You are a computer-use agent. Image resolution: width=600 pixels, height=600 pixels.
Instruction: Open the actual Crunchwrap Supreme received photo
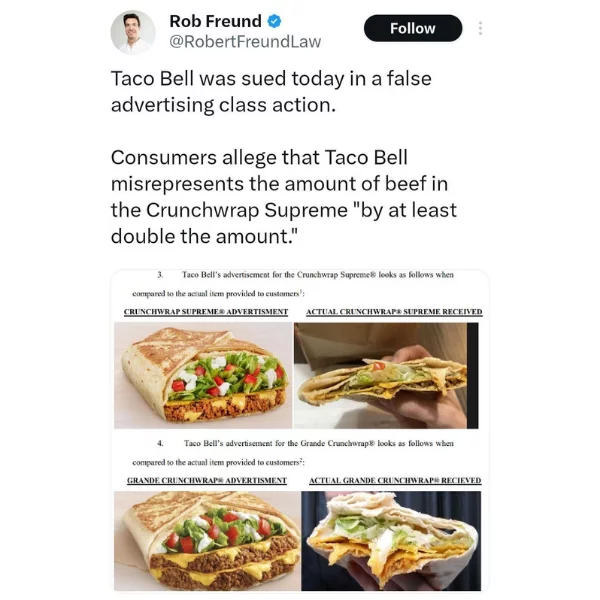coord(386,375)
